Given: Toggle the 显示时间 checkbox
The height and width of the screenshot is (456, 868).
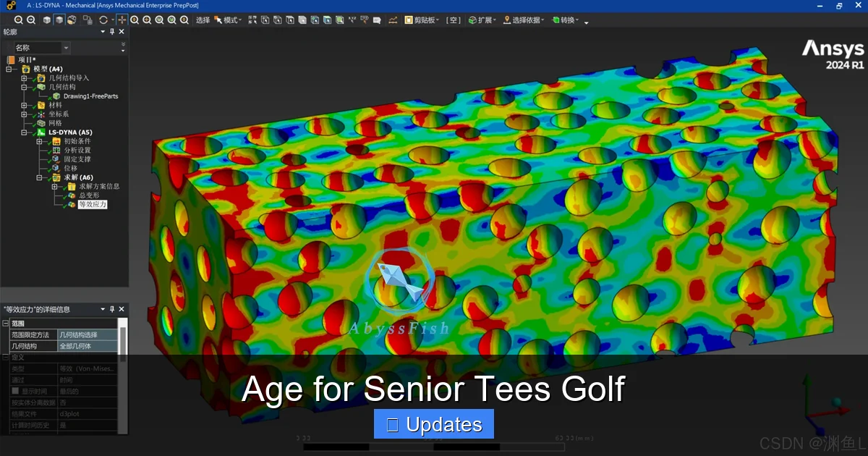Looking at the screenshot, I should coord(15,391).
